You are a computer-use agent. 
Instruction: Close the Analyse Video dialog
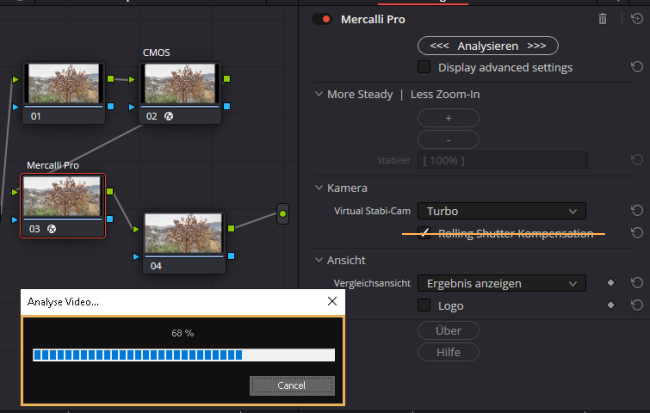(332, 301)
